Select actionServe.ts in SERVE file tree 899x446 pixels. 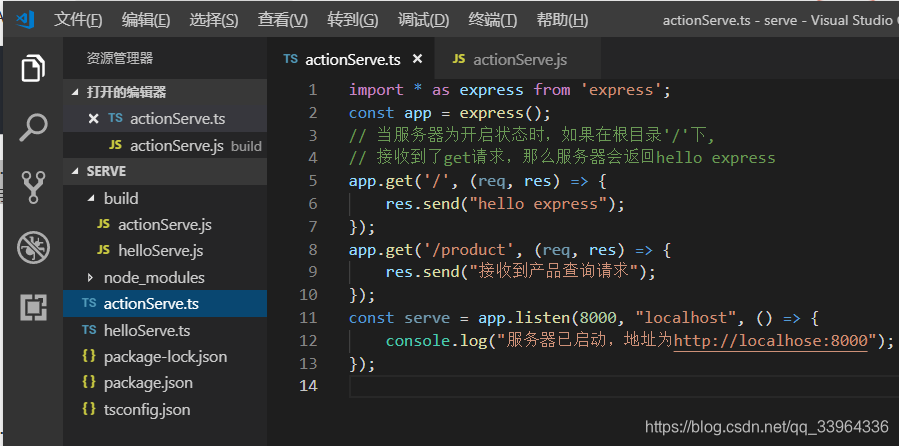click(165, 303)
